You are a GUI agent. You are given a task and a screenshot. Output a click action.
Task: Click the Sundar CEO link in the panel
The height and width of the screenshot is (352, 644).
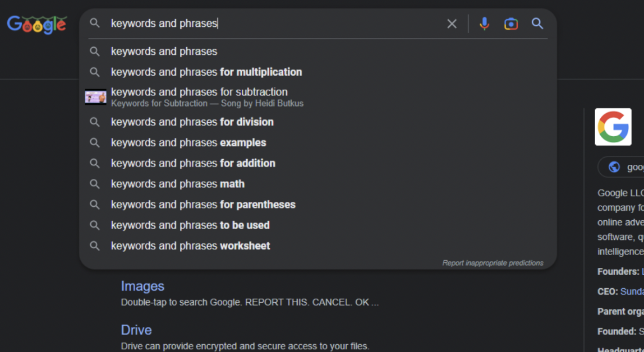(x=633, y=291)
